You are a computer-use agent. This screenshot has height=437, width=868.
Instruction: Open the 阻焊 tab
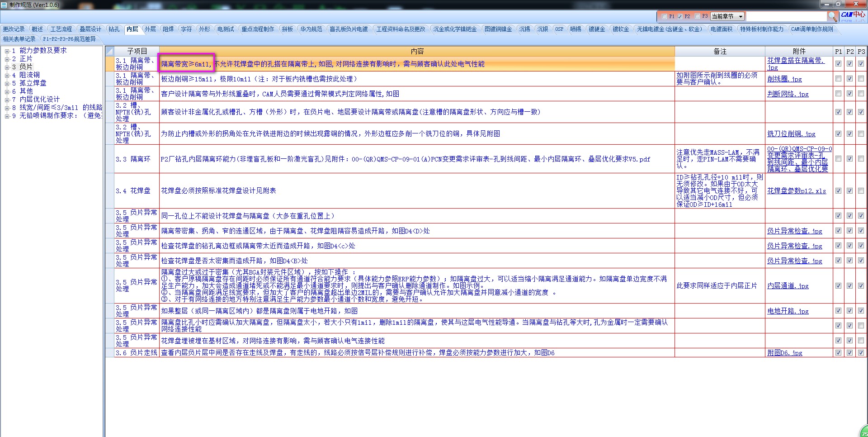(168, 29)
